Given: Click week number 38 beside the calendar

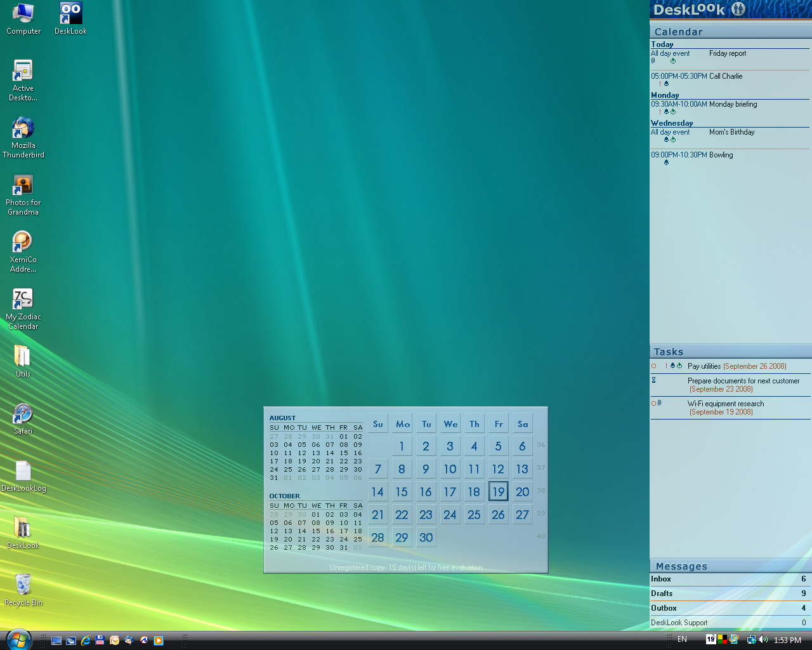Looking at the screenshot, I should 541,491.
